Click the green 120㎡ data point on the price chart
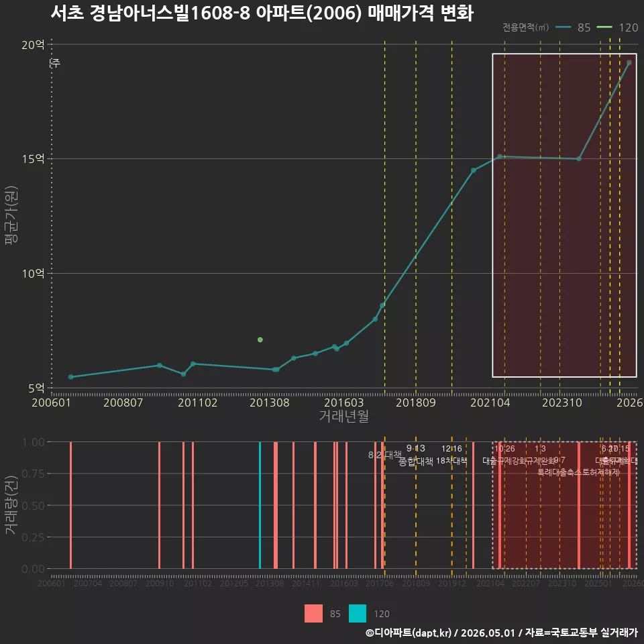The height and width of the screenshot is (644, 644). [260, 339]
